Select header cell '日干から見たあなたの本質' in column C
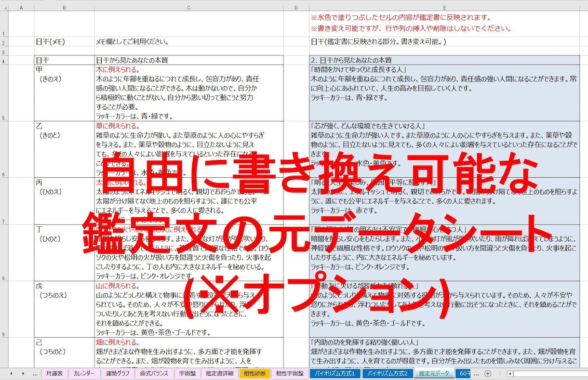The height and width of the screenshot is (380, 588). [x=188, y=60]
